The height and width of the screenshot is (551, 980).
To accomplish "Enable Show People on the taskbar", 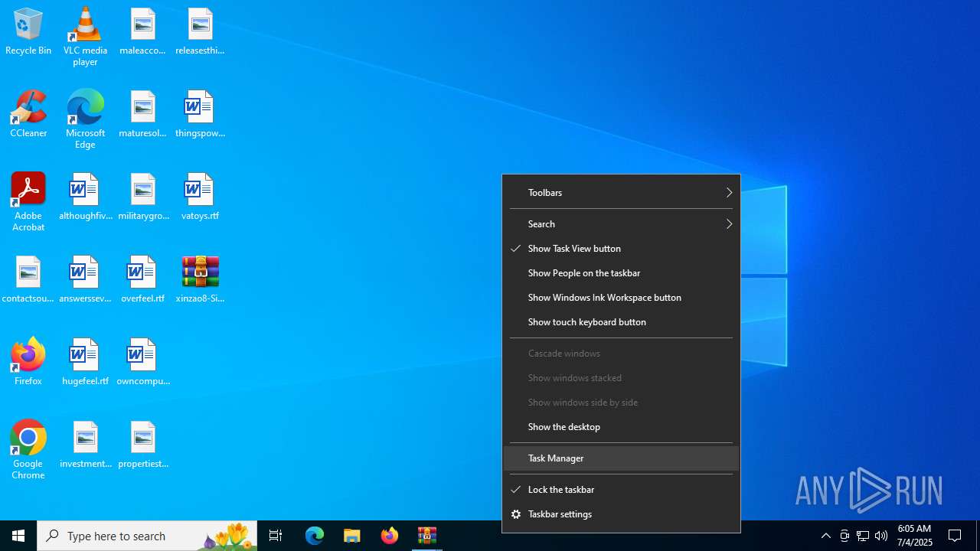I will pyautogui.click(x=621, y=273).
